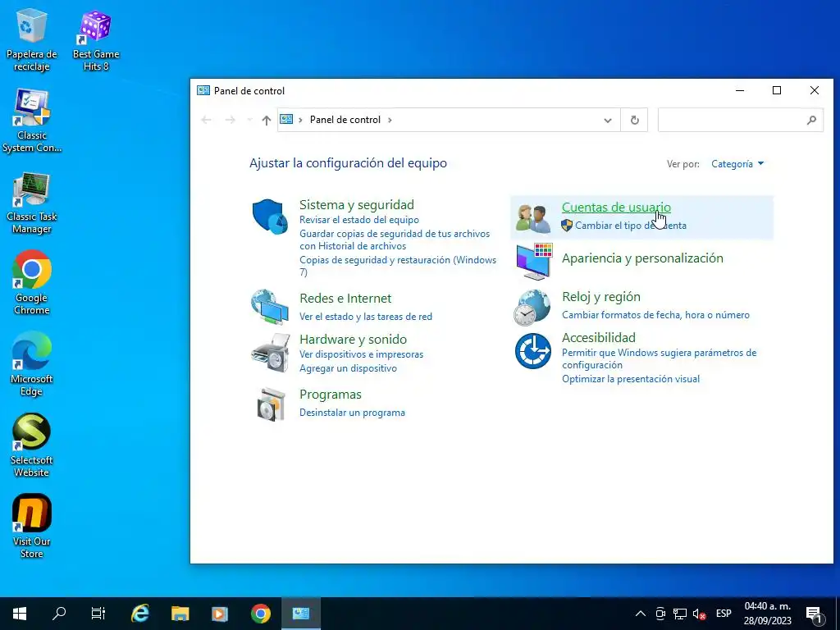Switch the ESP input language indicator
Image resolution: width=840 pixels, height=630 pixels.
pyautogui.click(x=724, y=614)
